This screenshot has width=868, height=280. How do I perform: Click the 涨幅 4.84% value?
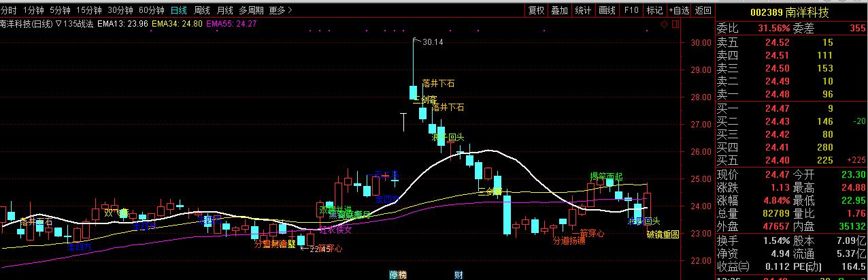775,200
